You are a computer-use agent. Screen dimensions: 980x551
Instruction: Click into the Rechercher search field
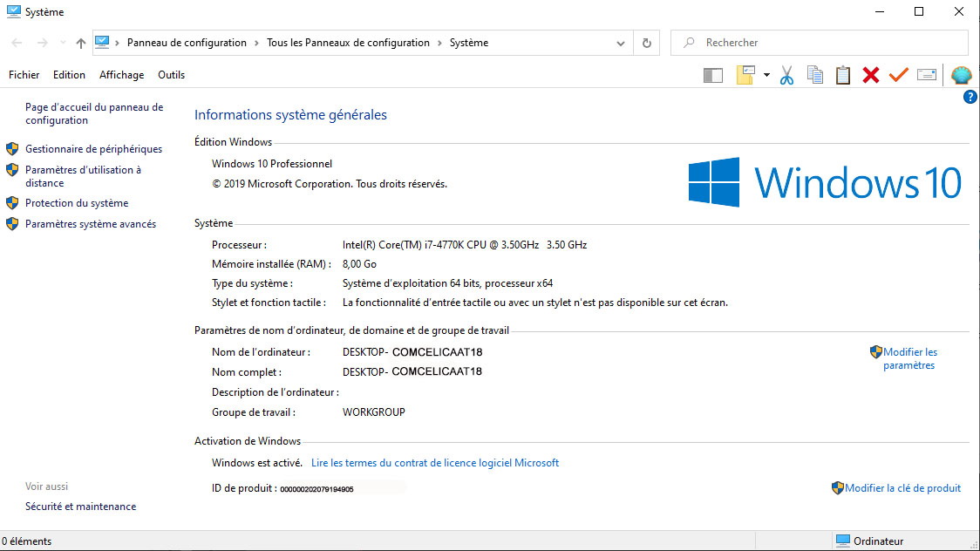[x=819, y=43]
